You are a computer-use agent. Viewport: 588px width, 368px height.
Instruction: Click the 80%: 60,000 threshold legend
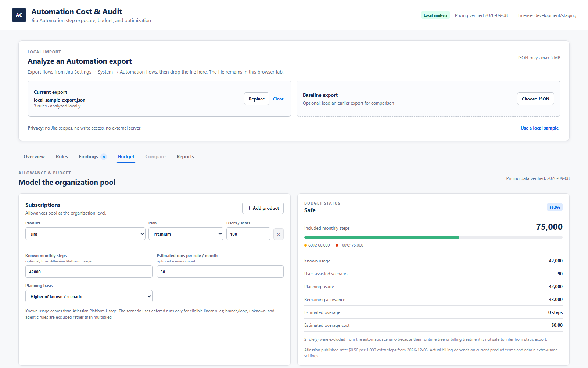[317, 245]
